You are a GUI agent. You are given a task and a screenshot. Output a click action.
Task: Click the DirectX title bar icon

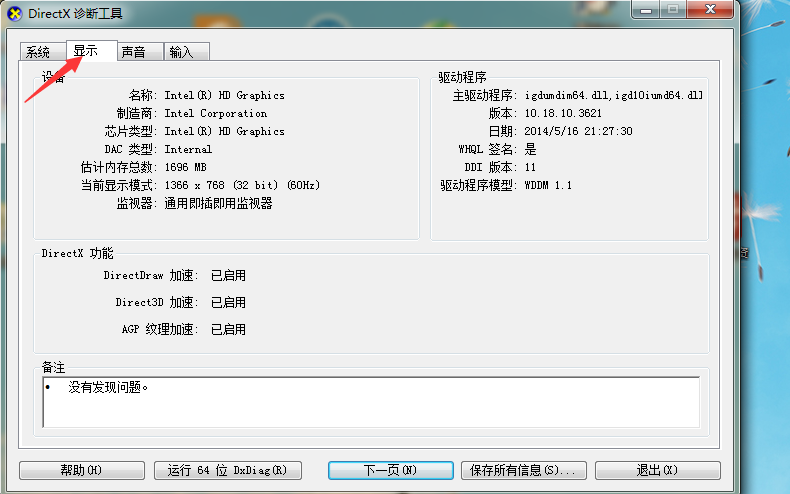(15, 14)
